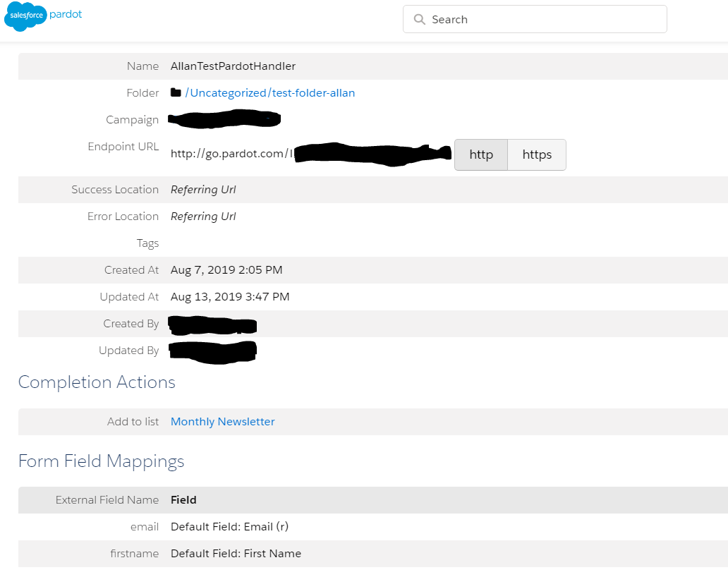Click the Updated At date value
The height and width of the screenshot is (577, 728).
click(230, 297)
